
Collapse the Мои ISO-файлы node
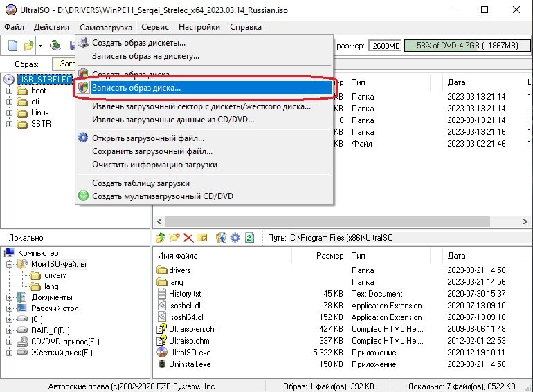pyautogui.click(x=9, y=264)
